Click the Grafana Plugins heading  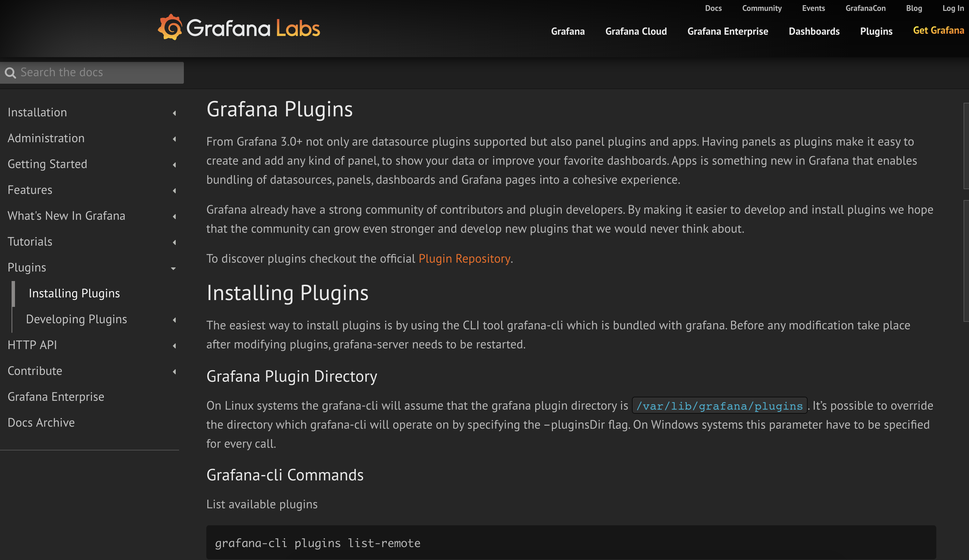pyautogui.click(x=280, y=109)
